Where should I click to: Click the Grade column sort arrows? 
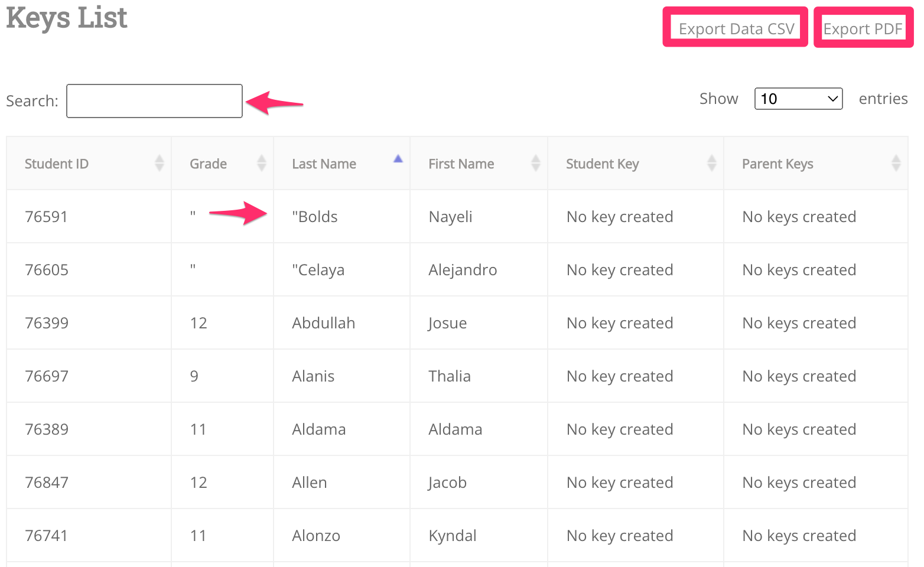pos(261,163)
